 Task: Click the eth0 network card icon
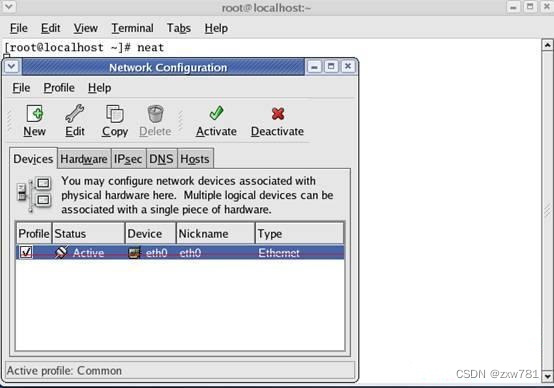tap(134, 253)
